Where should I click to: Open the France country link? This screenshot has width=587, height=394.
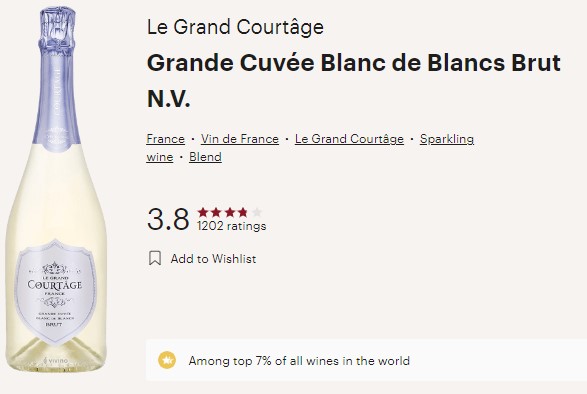click(x=165, y=139)
